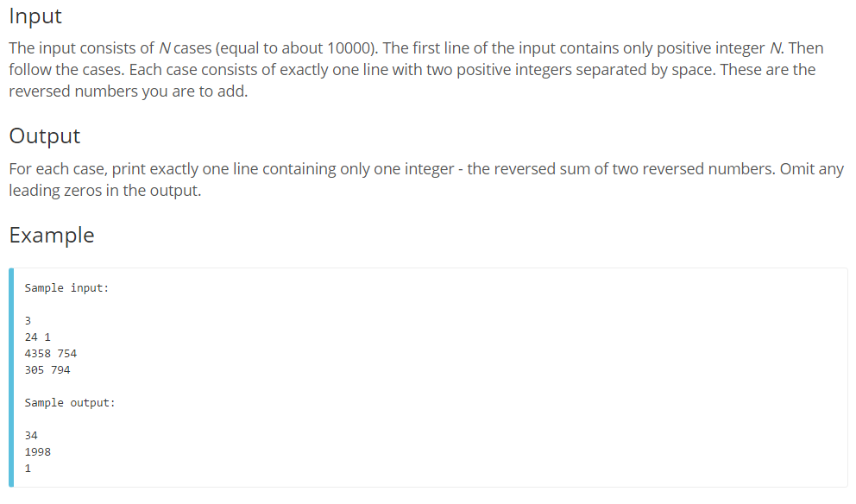Image resolution: width=856 pixels, height=504 pixels.
Task: Click the last sample output line "1"
Action: (x=28, y=469)
